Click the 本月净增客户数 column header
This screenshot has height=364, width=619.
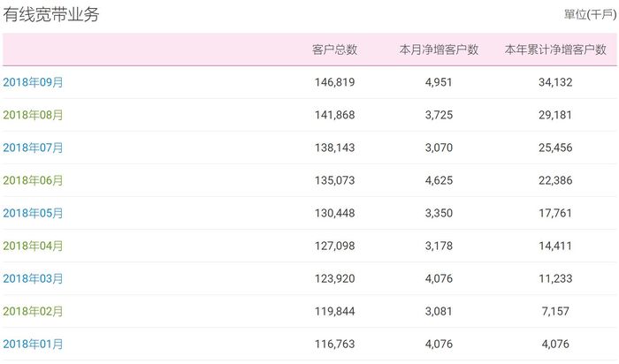[x=439, y=49]
